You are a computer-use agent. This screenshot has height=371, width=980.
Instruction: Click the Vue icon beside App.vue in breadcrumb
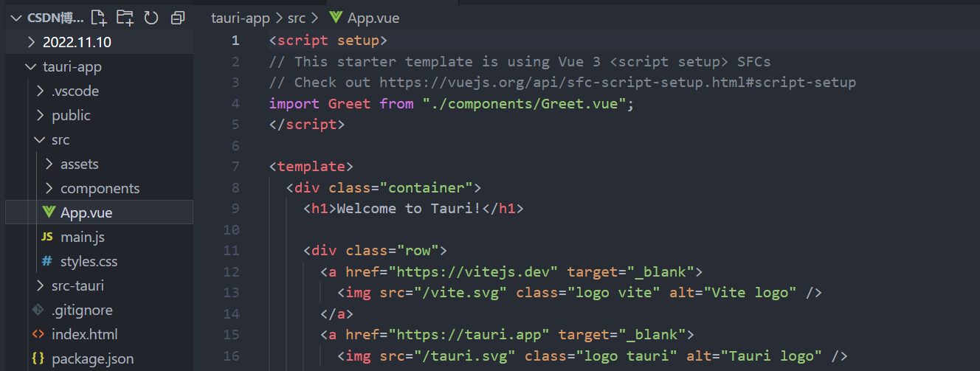tap(336, 18)
